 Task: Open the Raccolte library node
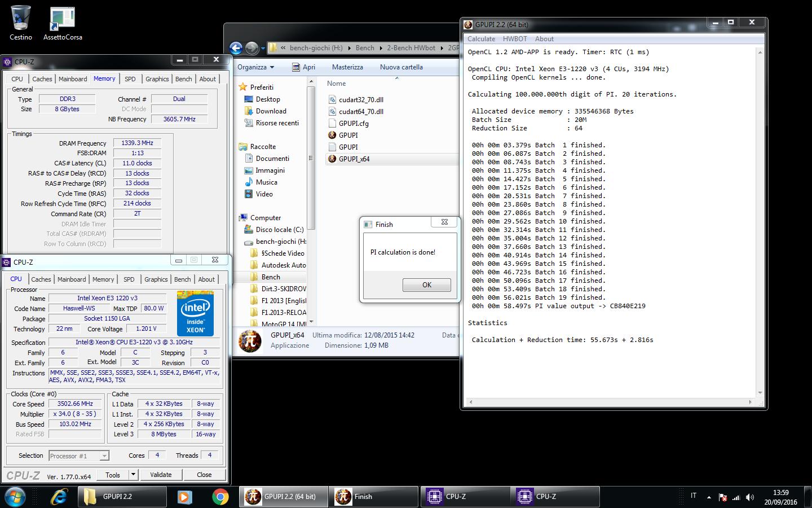(x=263, y=146)
